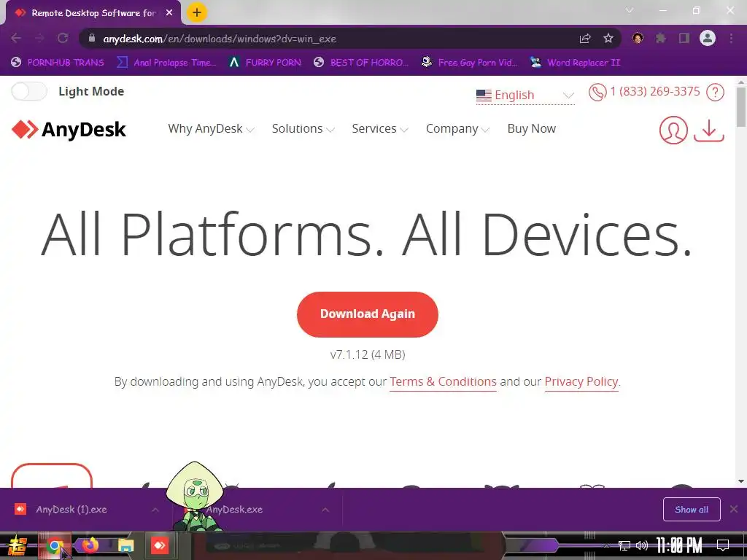Call support number 1 (833) 269-3375
Screen dimensions: 747x560
coord(655,91)
